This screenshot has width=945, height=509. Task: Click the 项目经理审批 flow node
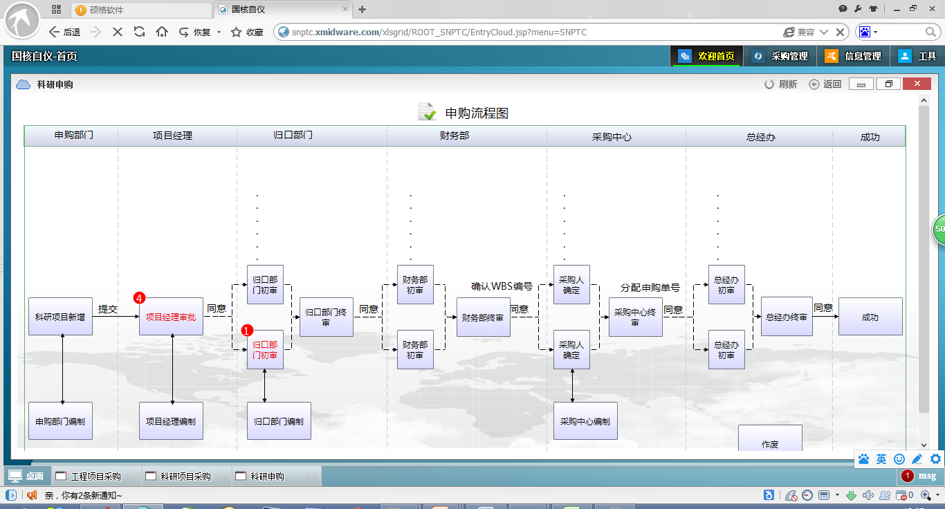coord(171,317)
